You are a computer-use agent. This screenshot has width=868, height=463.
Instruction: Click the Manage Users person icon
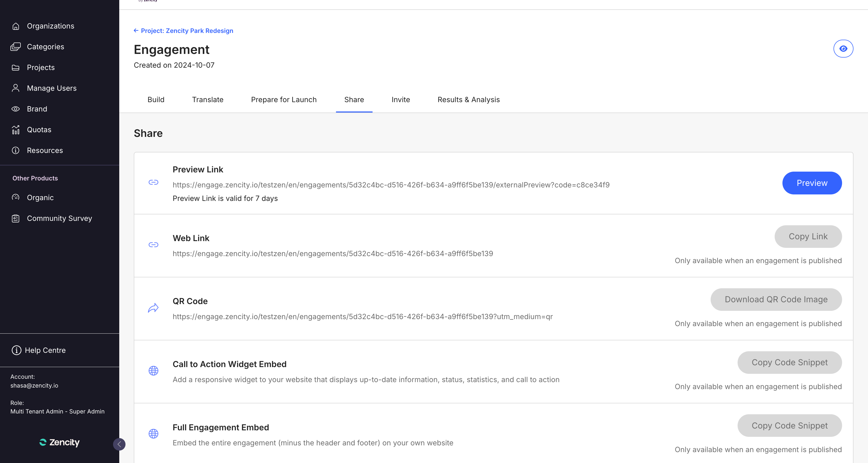16,88
